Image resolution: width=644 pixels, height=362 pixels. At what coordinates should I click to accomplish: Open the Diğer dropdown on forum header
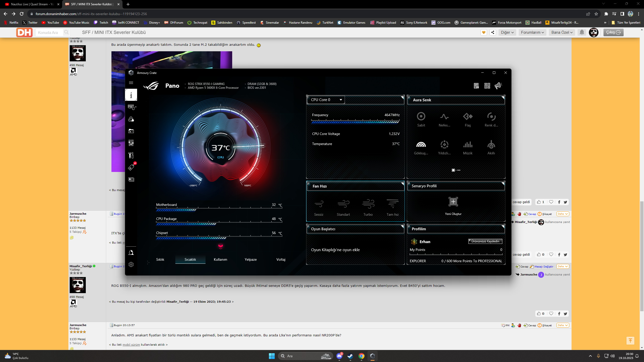pos(507,32)
